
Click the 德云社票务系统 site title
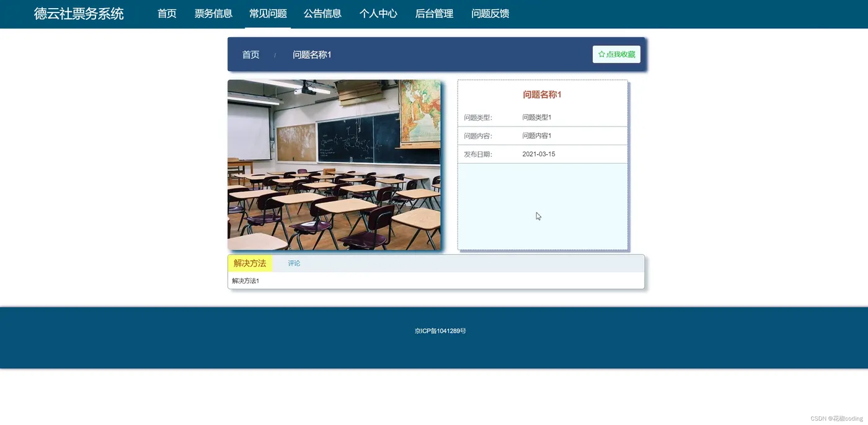point(79,14)
